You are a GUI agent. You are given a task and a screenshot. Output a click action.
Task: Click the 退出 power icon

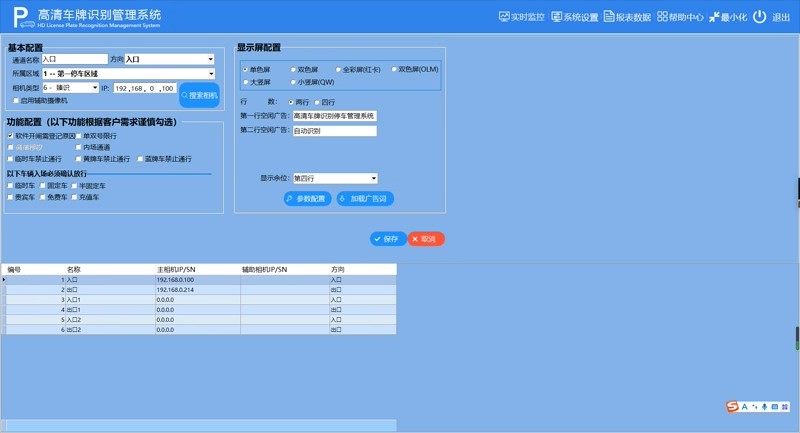[760, 17]
